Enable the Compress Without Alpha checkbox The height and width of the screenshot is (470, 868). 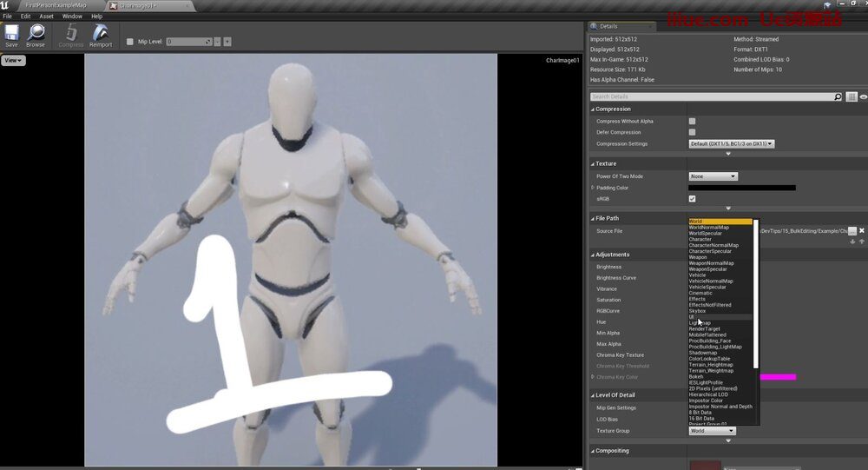click(692, 121)
